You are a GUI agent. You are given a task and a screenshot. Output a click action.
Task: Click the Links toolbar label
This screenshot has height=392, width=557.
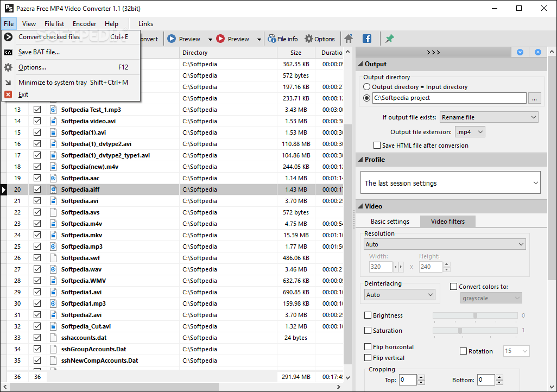click(145, 24)
